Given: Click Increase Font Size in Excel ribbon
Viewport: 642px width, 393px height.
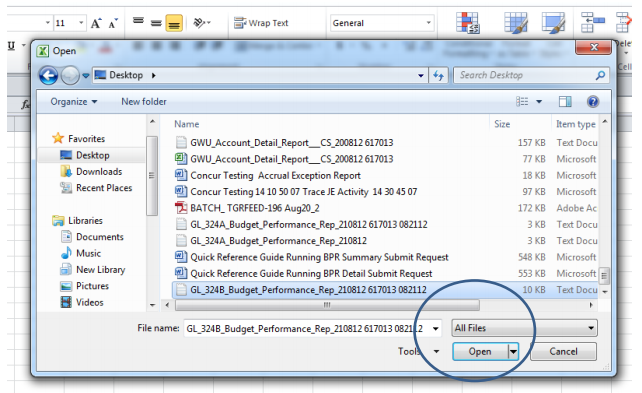Looking at the screenshot, I should pos(96,23).
